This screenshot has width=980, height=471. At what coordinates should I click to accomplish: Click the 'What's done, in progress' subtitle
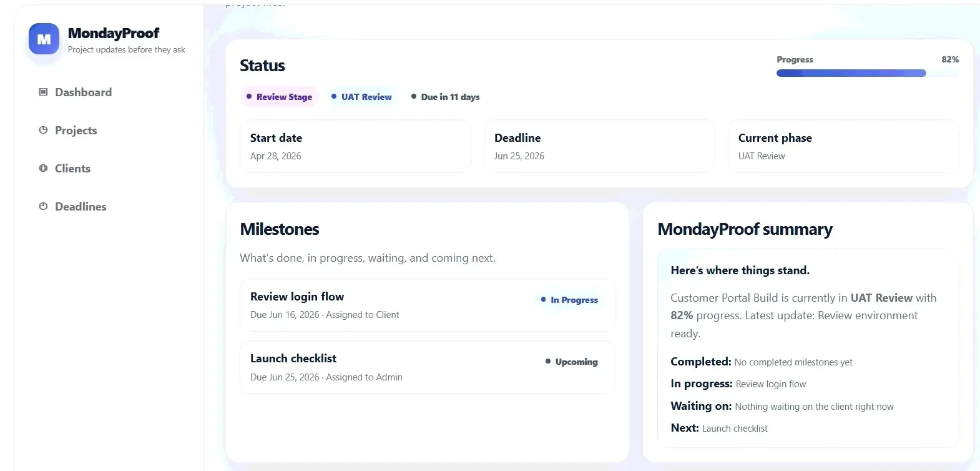coord(368,258)
